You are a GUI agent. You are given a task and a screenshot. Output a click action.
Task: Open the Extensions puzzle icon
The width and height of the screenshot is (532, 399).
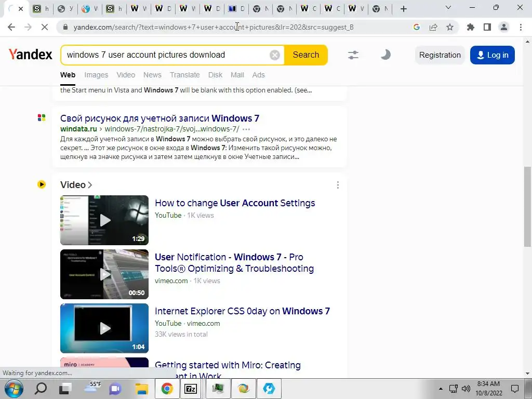pos(471,27)
